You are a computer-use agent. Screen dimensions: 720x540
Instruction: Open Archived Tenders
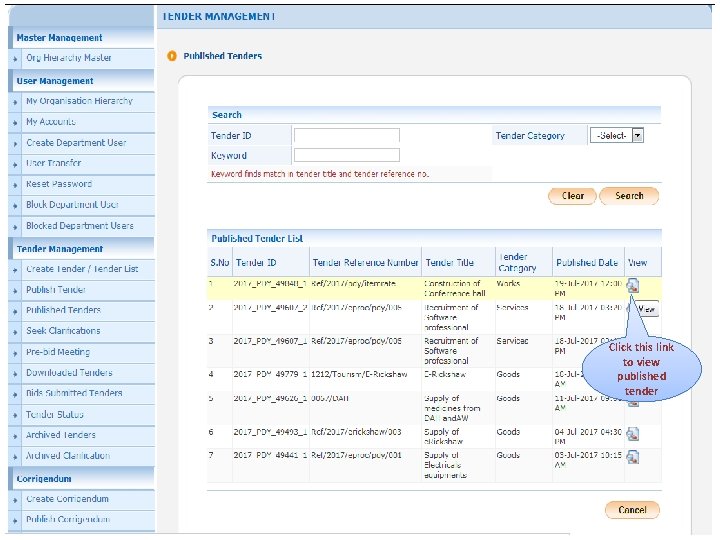[61, 435]
